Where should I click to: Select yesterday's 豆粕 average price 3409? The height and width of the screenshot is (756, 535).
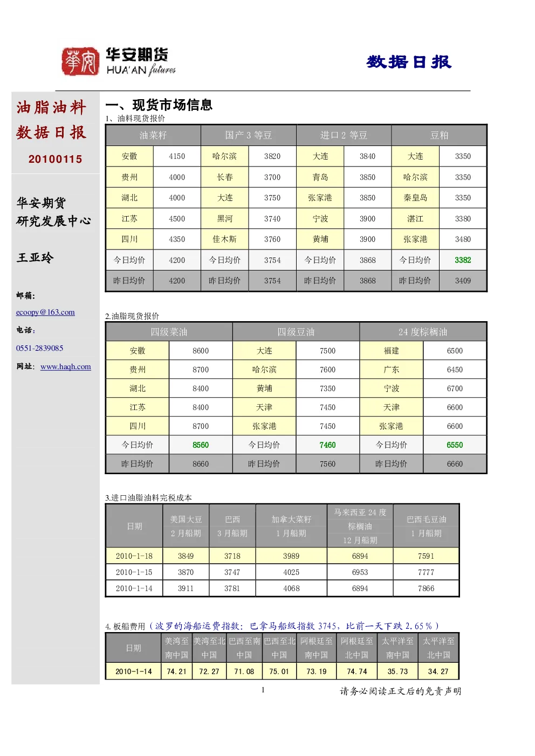click(x=463, y=281)
